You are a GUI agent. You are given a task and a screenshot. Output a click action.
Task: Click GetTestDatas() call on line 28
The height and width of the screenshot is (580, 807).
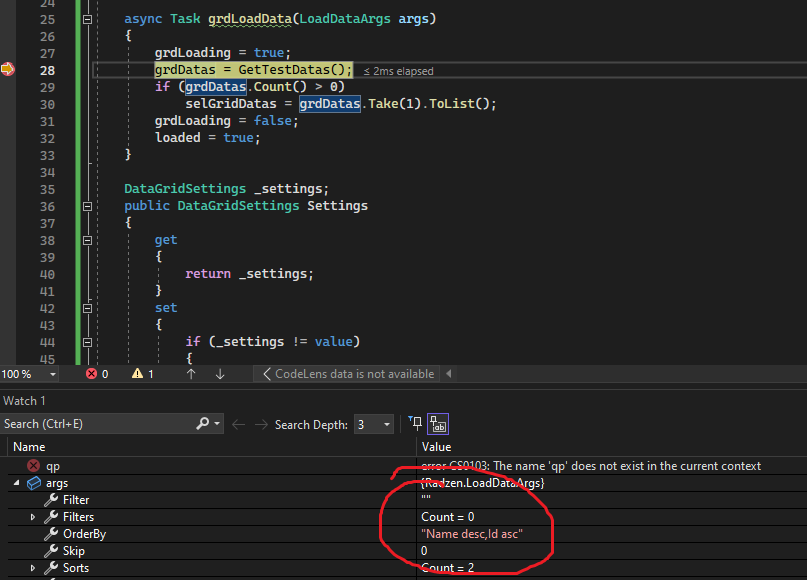tap(291, 69)
